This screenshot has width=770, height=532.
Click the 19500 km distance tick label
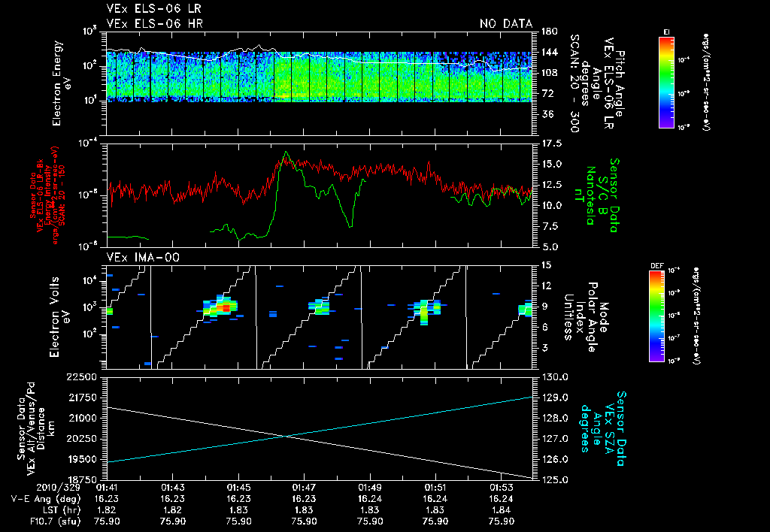[83, 459]
